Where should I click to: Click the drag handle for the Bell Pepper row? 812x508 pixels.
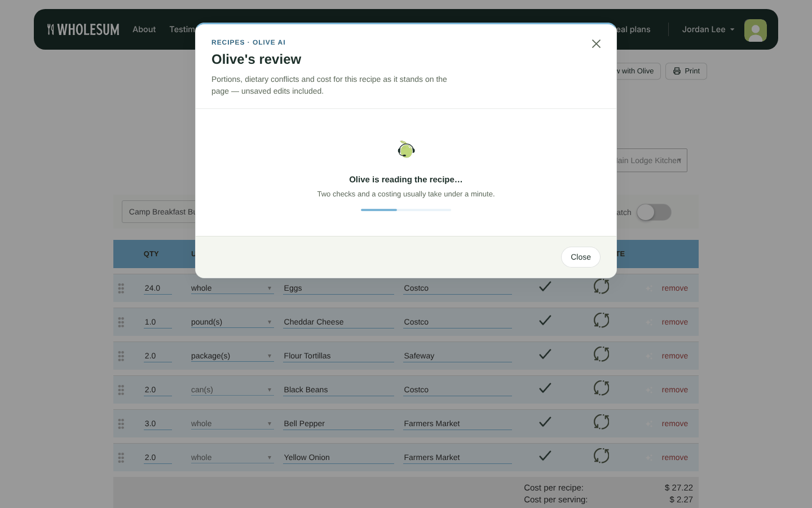pos(121,424)
